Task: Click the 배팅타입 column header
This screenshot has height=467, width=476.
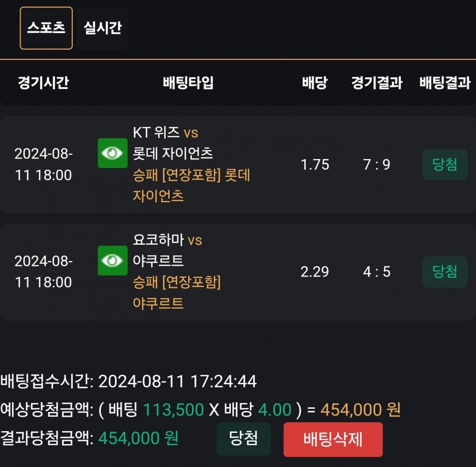Action: (x=188, y=83)
